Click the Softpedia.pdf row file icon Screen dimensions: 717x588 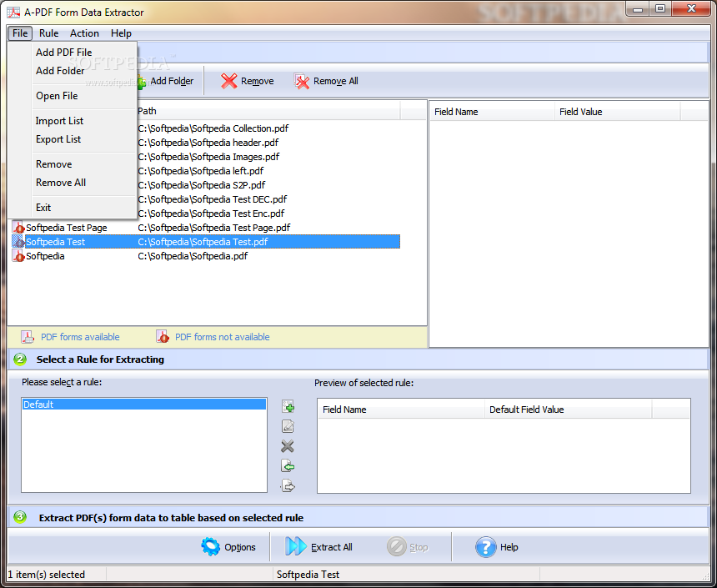(x=18, y=256)
